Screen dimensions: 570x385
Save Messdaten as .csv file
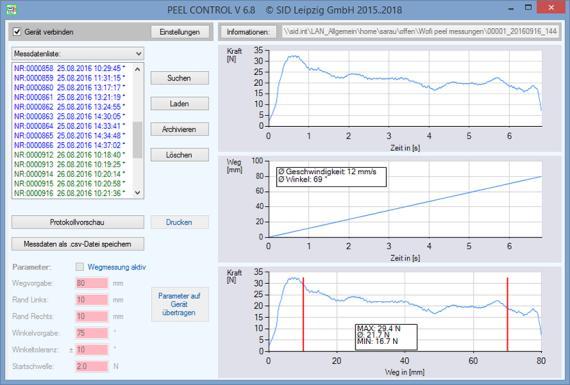click(77, 244)
